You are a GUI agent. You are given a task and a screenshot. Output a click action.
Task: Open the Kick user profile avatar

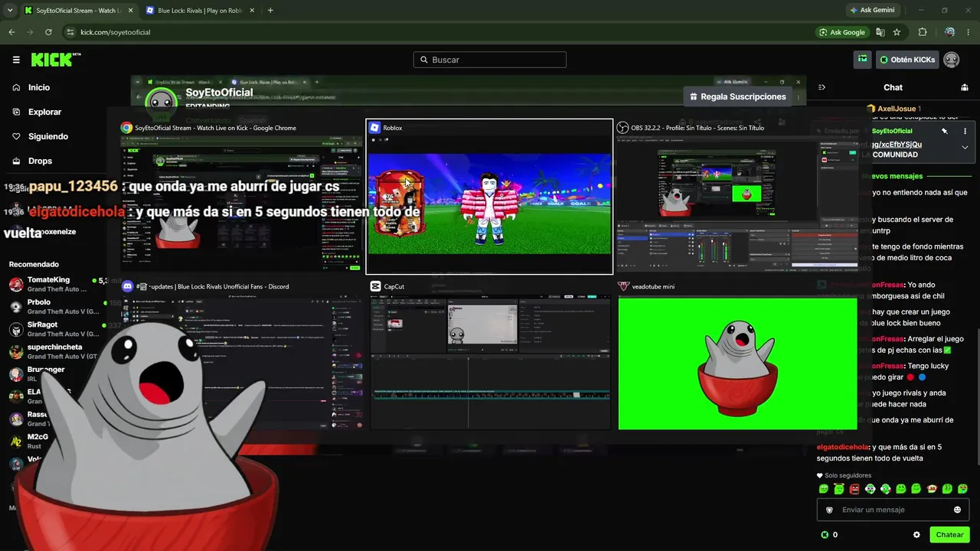[951, 59]
